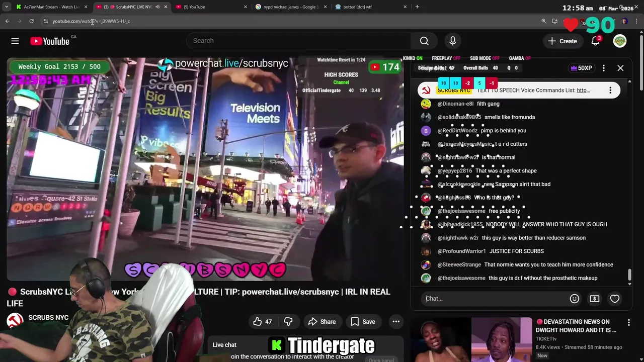Open the account avatar menu
644x362 pixels.
point(620,41)
